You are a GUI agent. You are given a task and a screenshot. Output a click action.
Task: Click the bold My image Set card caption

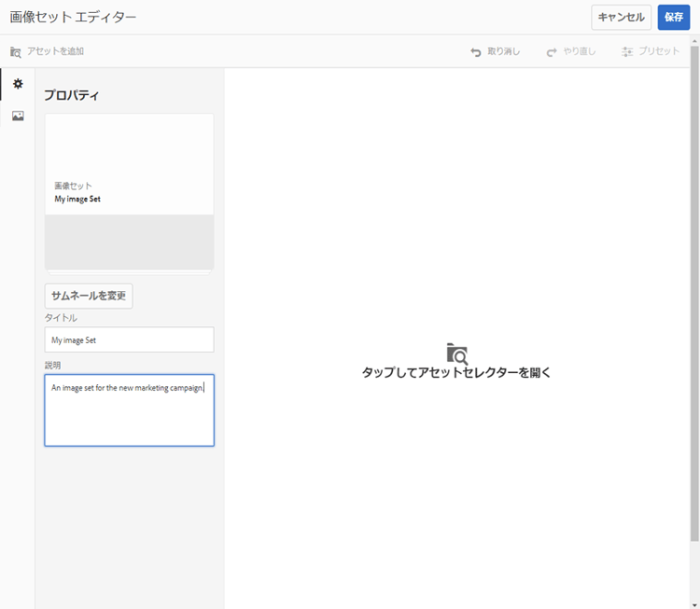click(x=77, y=199)
